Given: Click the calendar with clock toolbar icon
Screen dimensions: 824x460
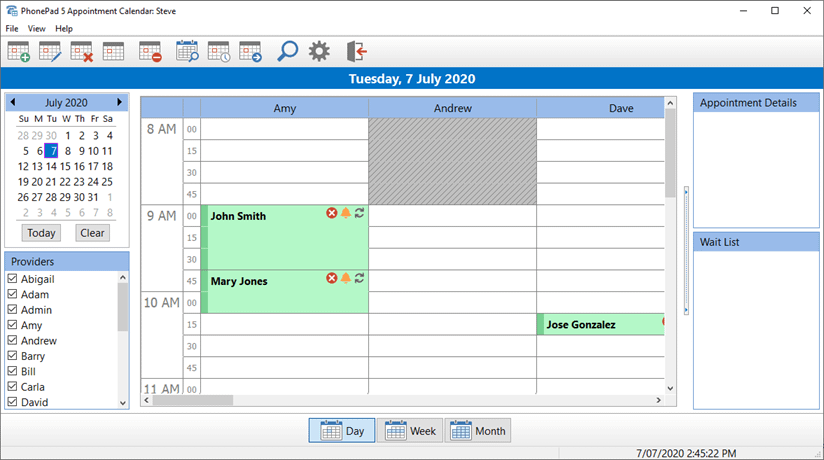Looking at the screenshot, I should tap(219, 52).
